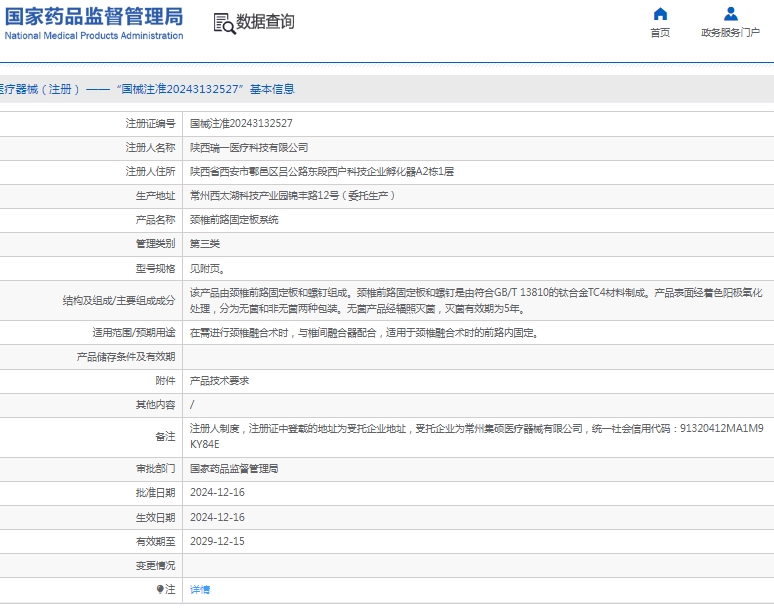Click the 结构及组成 description text
This screenshot has width=774, height=609.
point(476,301)
